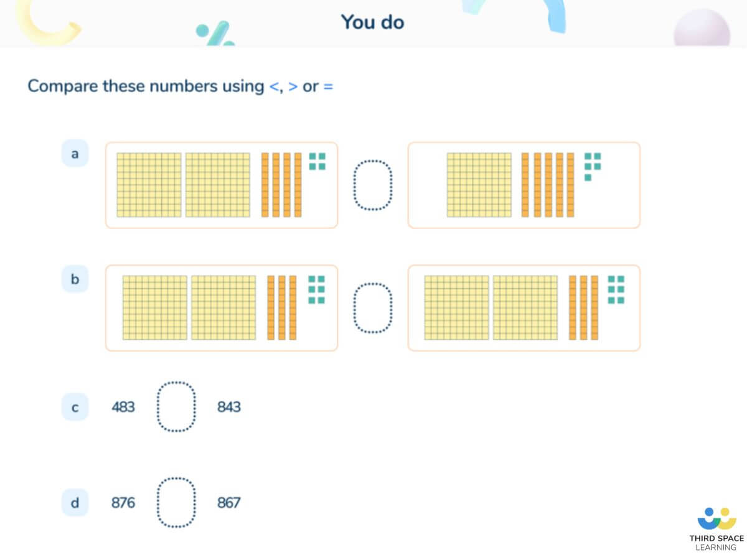Viewport: 747px width, 560px height.
Task: Click the left base-ten blocks box in row b
Action: tap(222, 308)
